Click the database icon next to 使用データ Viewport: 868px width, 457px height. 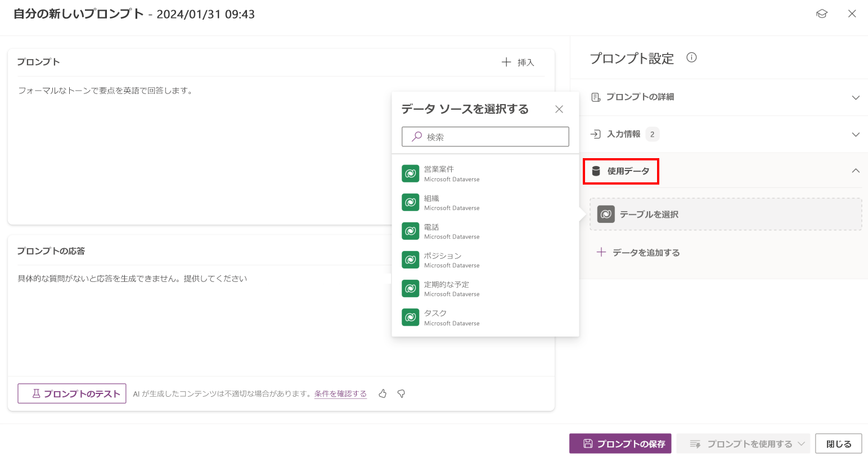pyautogui.click(x=596, y=171)
